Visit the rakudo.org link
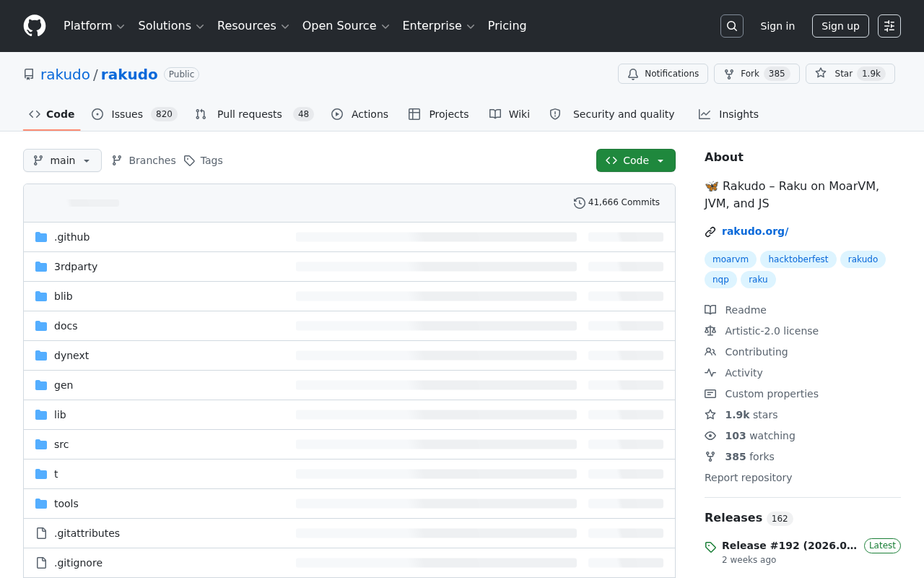The width and height of the screenshot is (924, 578). (755, 232)
